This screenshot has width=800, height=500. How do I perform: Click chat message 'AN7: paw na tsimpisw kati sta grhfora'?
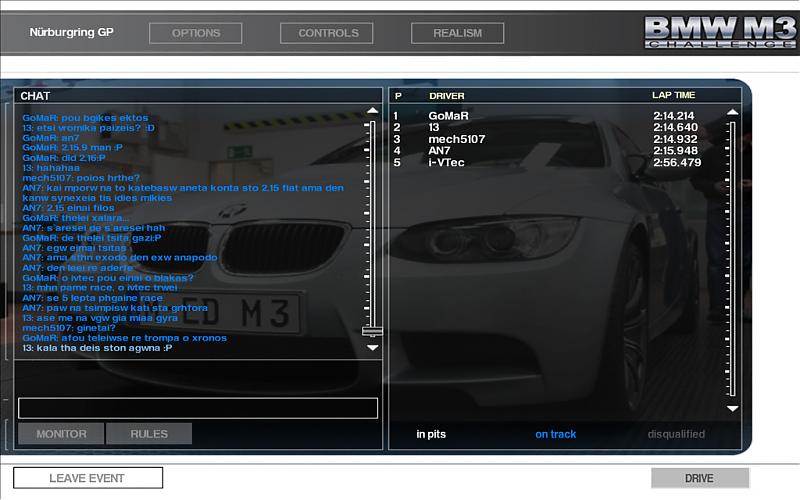coord(115,308)
